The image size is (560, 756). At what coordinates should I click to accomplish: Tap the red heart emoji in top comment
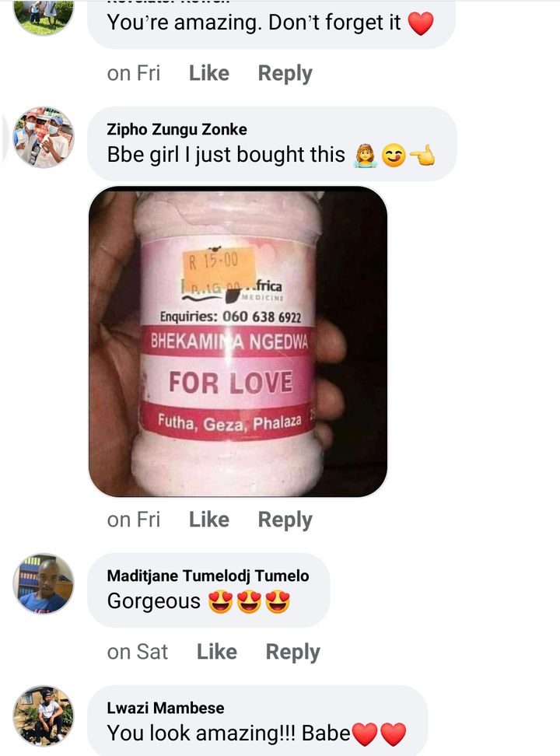(421, 23)
